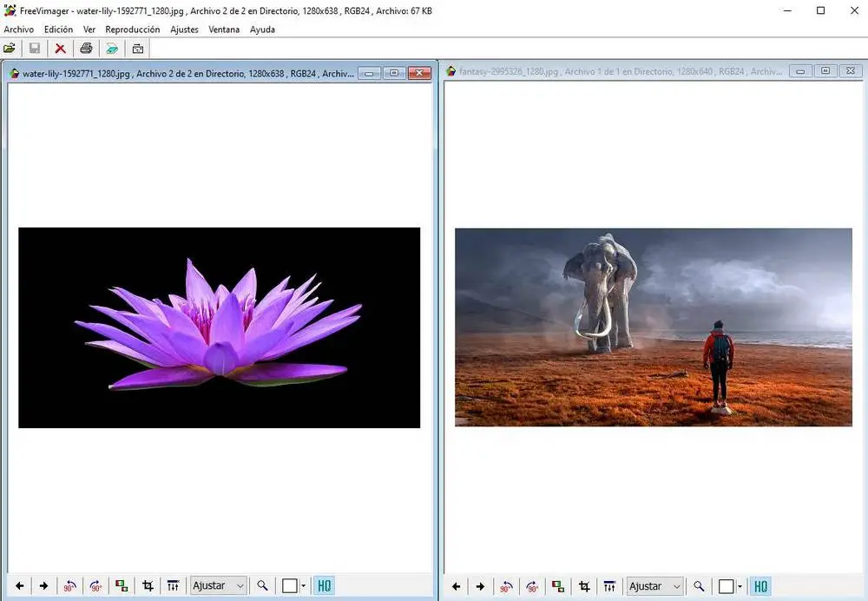Click the purple water lily image
This screenshot has height=601, width=868.
point(220,327)
